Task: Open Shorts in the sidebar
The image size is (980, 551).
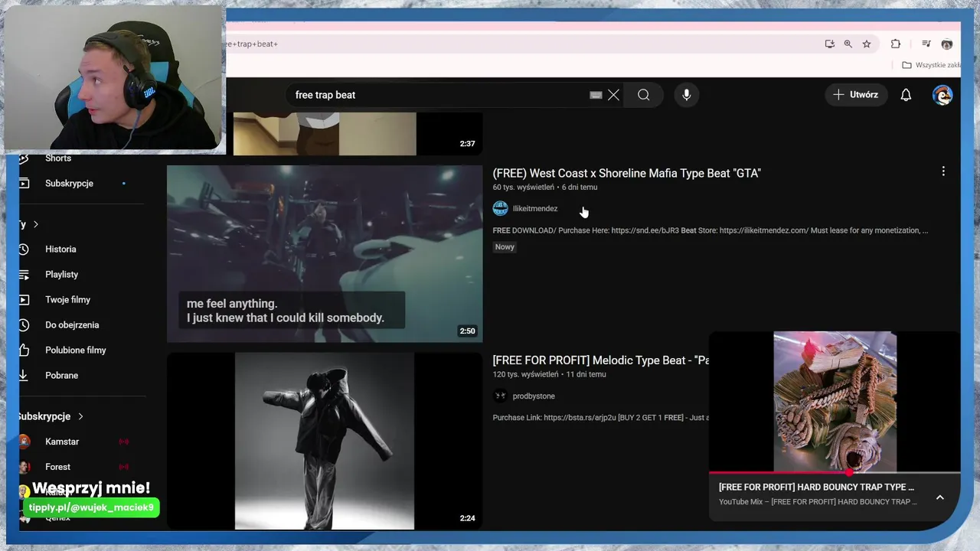Action: (58, 158)
